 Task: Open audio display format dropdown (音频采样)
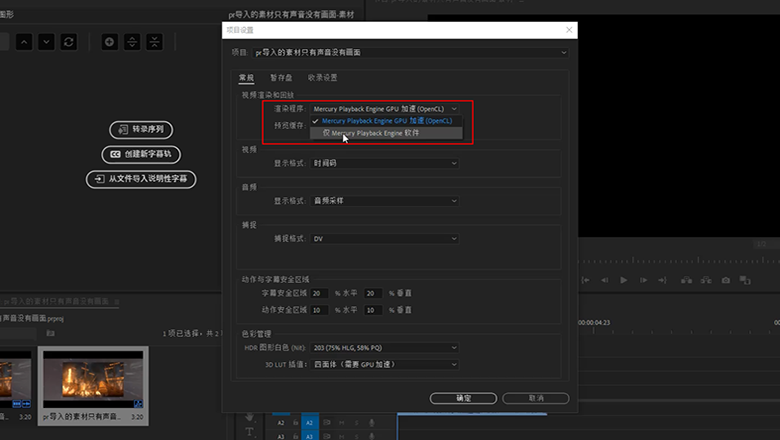[385, 201]
